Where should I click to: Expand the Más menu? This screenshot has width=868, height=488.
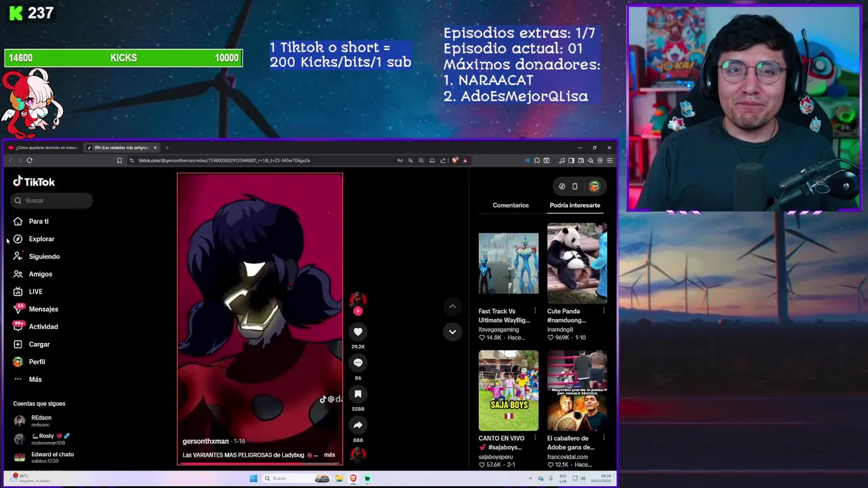[x=28, y=380]
